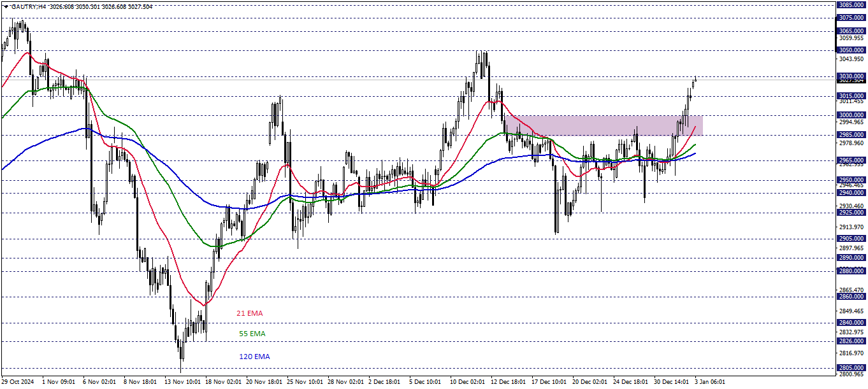Click the 2860.000 price level label

[x=851, y=297]
